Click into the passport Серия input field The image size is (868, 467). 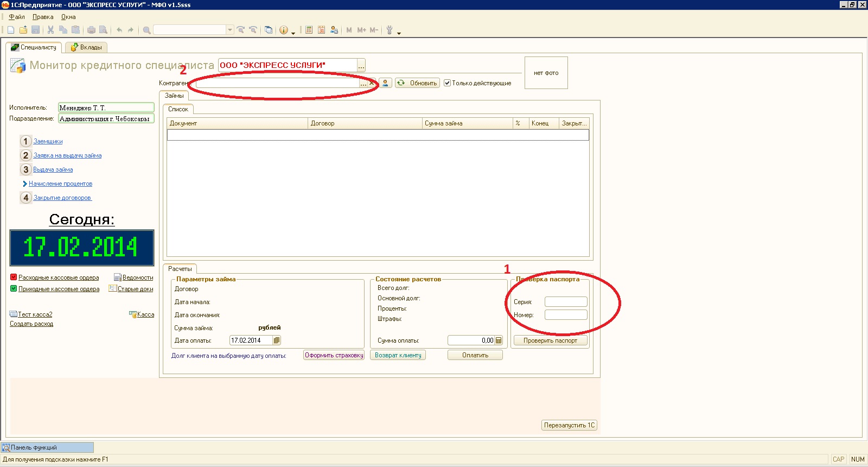coord(566,302)
